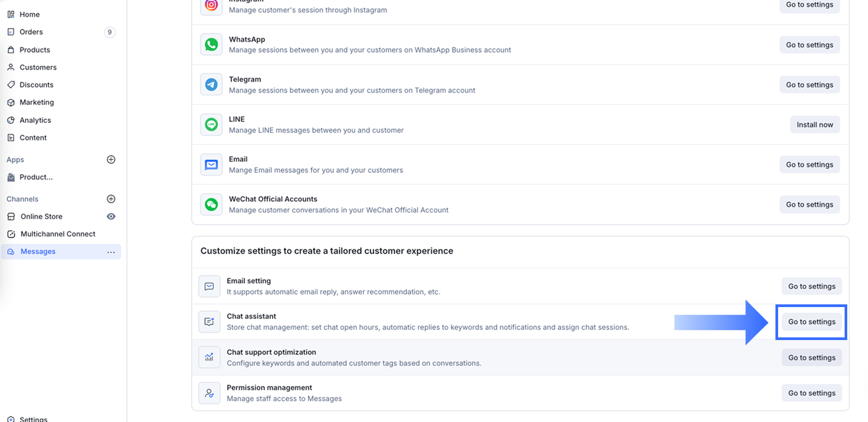The height and width of the screenshot is (422, 868).
Task: Go to settings for Chat assistant
Action: tap(812, 322)
